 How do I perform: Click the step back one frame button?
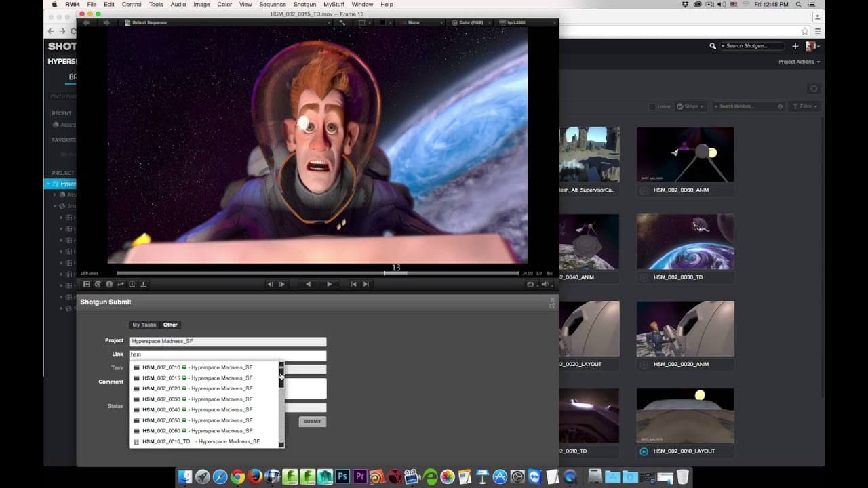tap(270, 285)
